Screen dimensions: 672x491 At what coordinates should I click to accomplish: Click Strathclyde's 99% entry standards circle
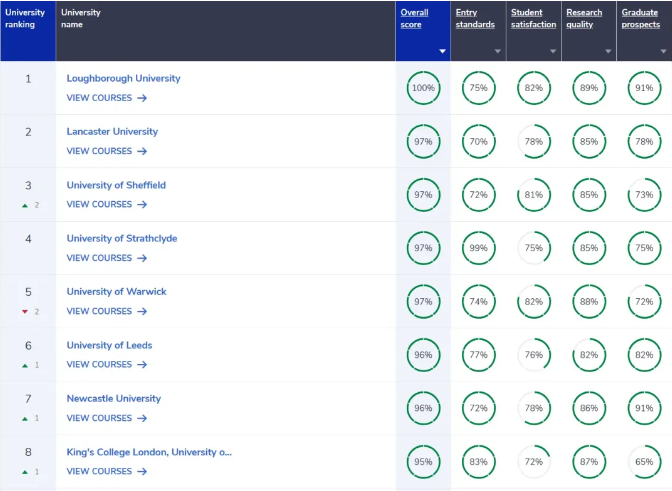click(479, 248)
